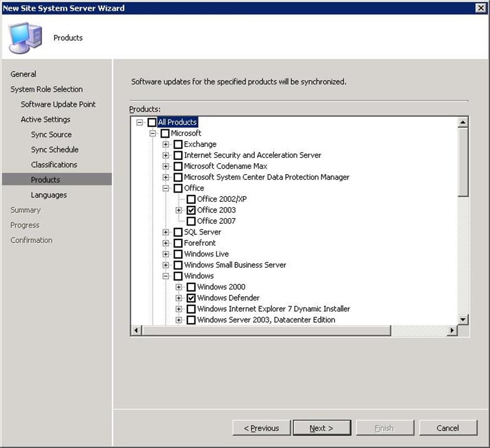Tick Windows Server 2003, Datacenter Edition checkbox
This screenshot has width=490, height=448.
point(191,320)
